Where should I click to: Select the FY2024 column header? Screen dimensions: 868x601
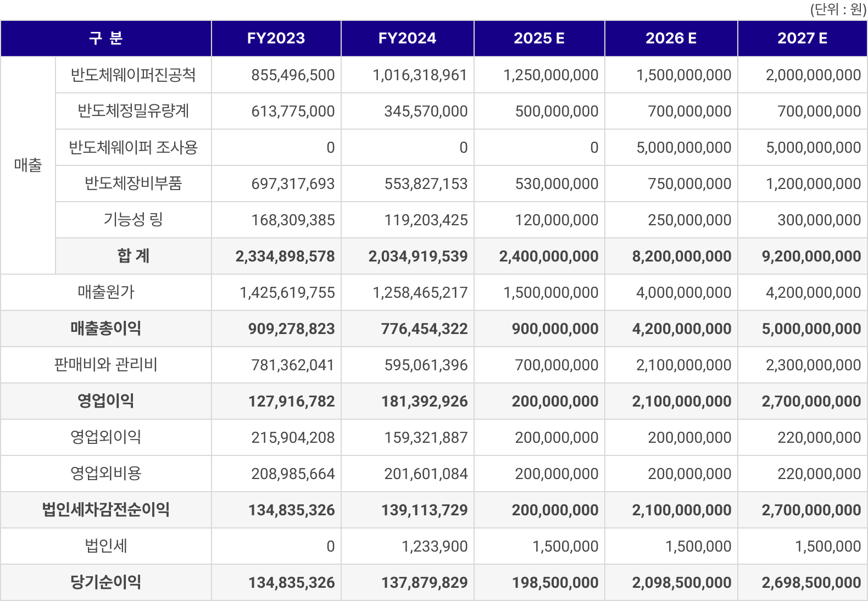pos(407,38)
